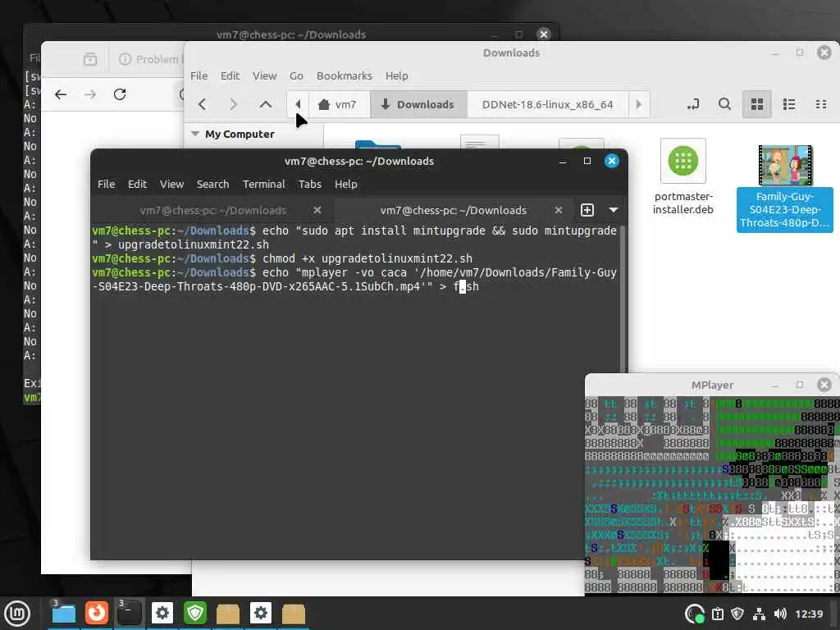
Task: Open the terminal Edit menu
Action: [x=137, y=185]
